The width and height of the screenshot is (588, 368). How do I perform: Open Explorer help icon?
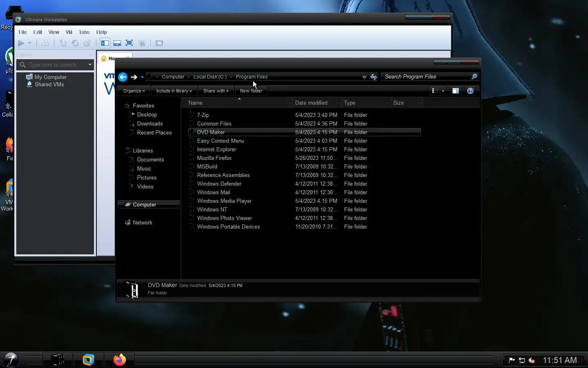pyautogui.click(x=470, y=91)
